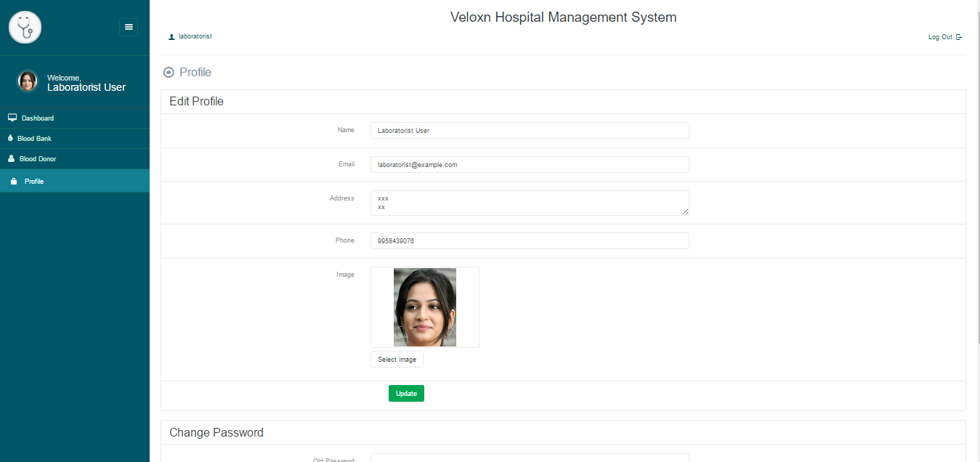Viewport: 980px width, 462px height.
Task: Click the Blood Bank droplet icon
Action: (10, 138)
